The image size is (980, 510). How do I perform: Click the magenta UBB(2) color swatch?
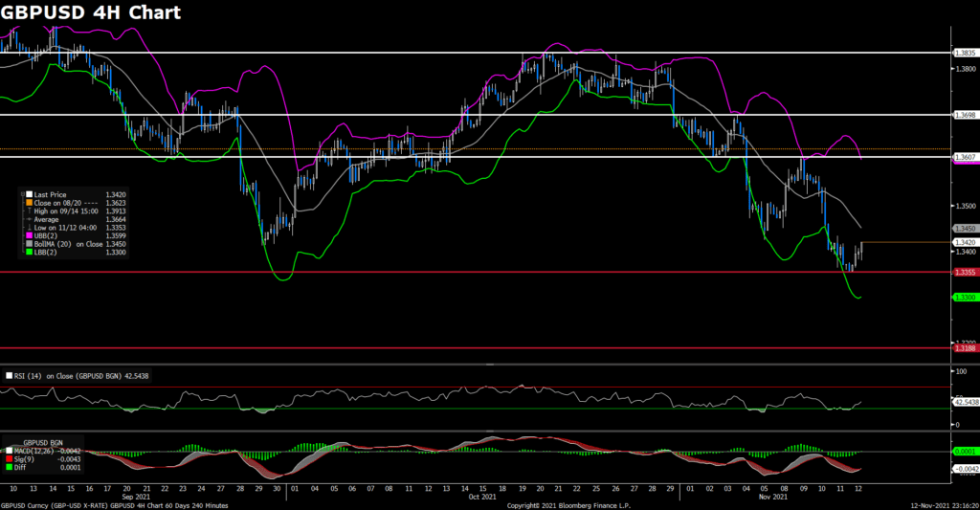[29, 235]
